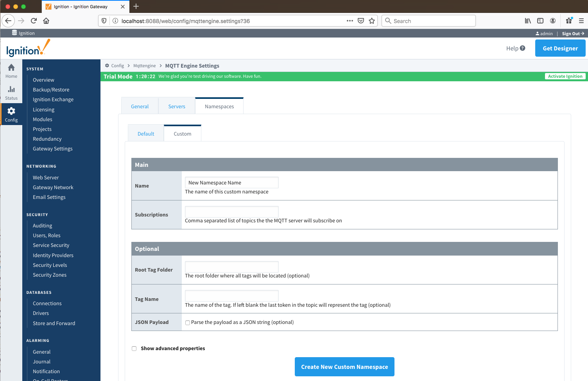The height and width of the screenshot is (381, 588).
Task: Click the Pocket save icon
Action: tap(361, 21)
